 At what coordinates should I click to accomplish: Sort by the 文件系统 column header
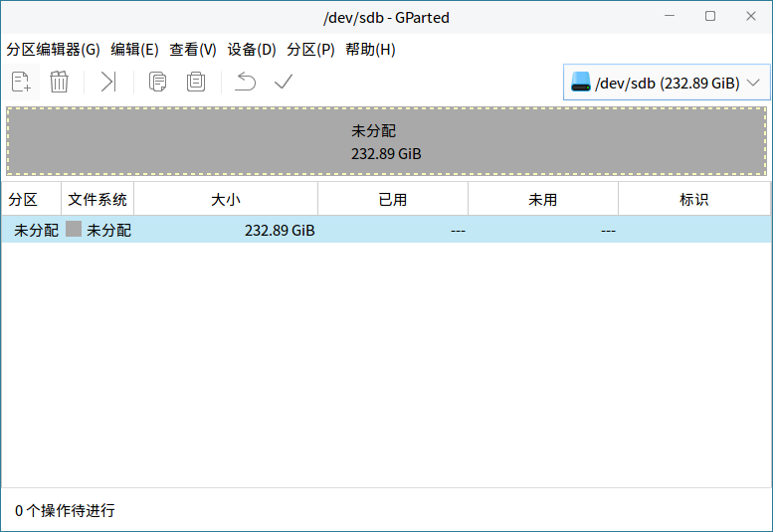[97, 200]
